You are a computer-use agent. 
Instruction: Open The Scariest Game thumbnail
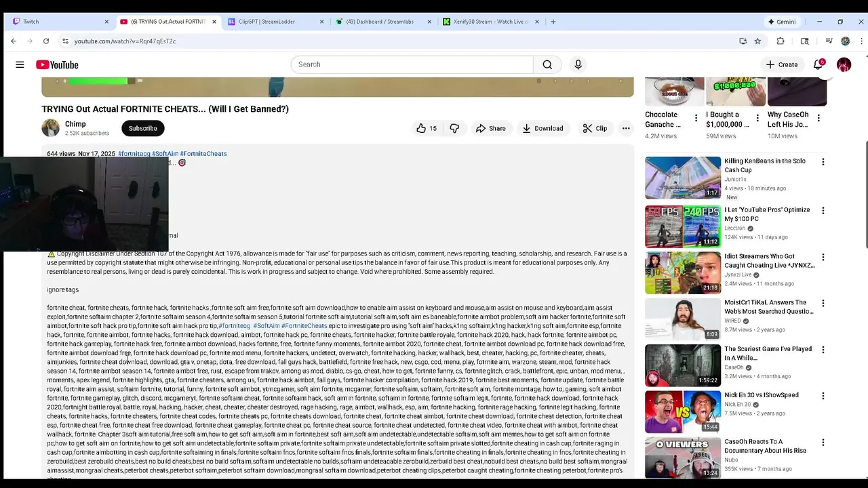(x=683, y=365)
